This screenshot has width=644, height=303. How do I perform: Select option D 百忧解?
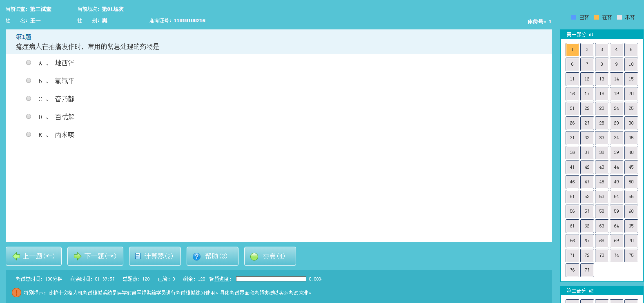point(29,116)
